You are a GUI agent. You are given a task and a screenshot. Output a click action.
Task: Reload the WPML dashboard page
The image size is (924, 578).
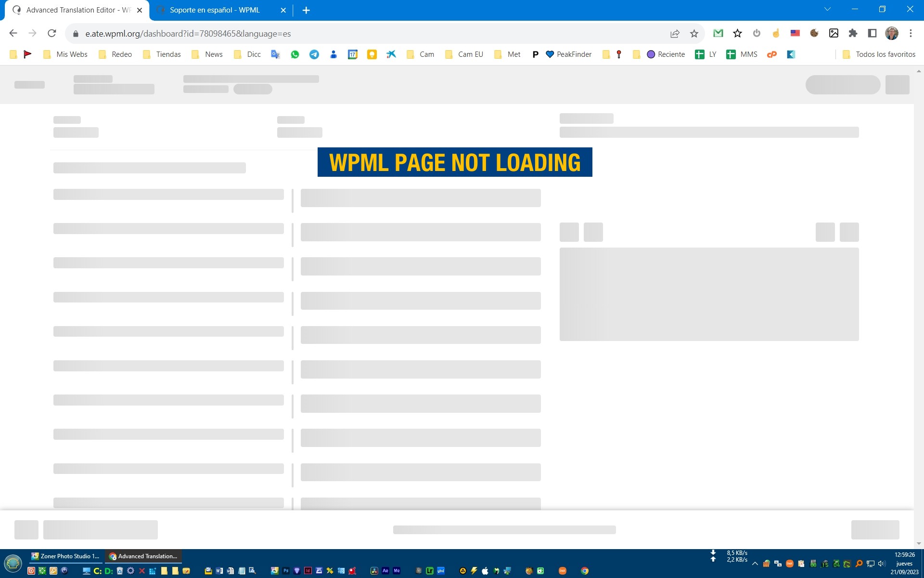click(52, 33)
